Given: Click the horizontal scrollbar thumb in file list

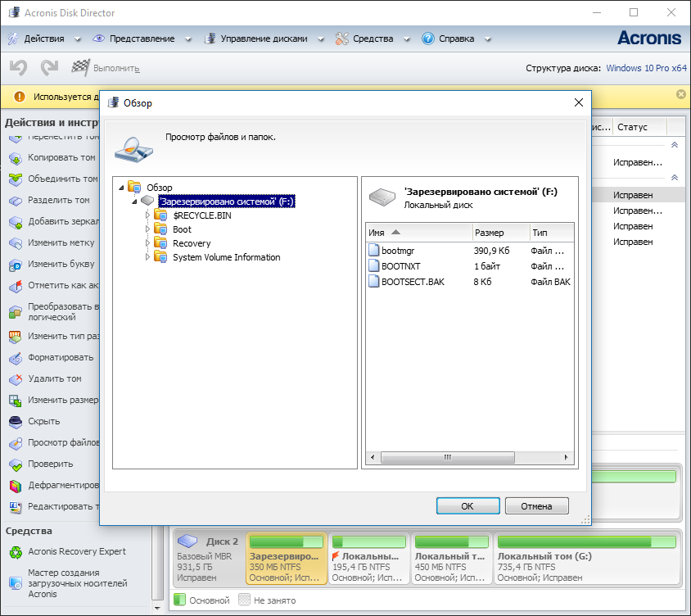Looking at the screenshot, I should (447, 457).
